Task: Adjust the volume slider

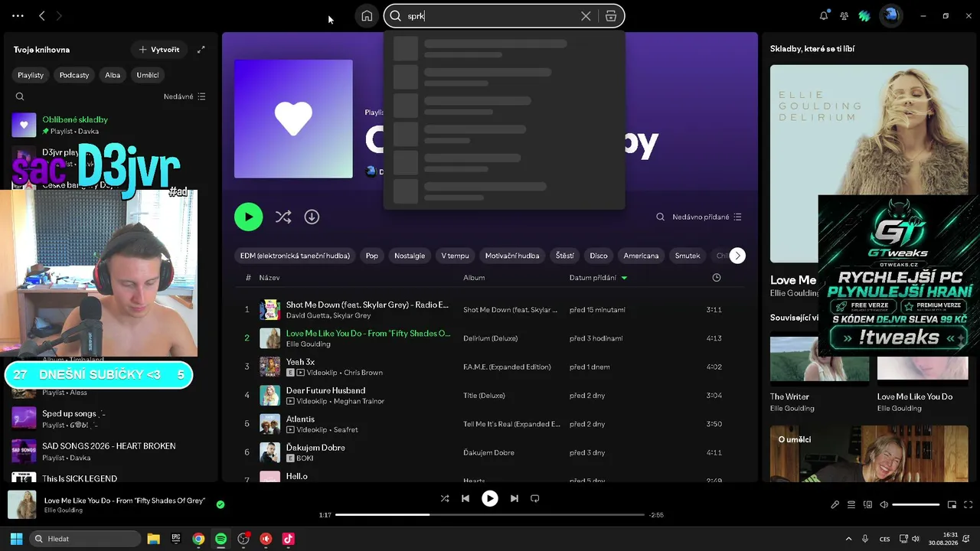Action: coord(916,504)
